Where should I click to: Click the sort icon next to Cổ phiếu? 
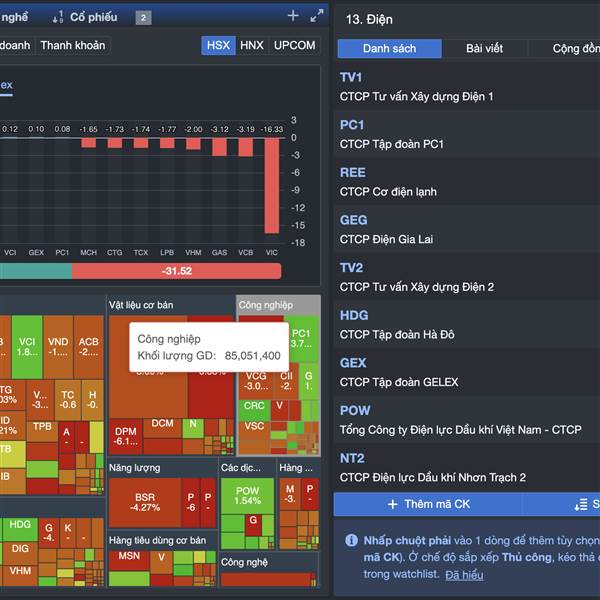point(58,17)
